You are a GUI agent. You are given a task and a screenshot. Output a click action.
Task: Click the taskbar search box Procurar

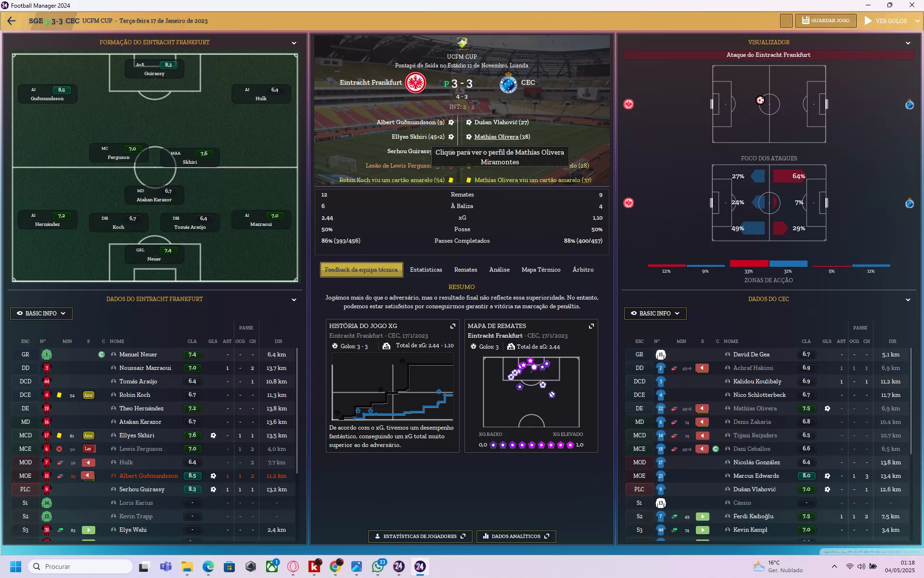(x=80, y=566)
